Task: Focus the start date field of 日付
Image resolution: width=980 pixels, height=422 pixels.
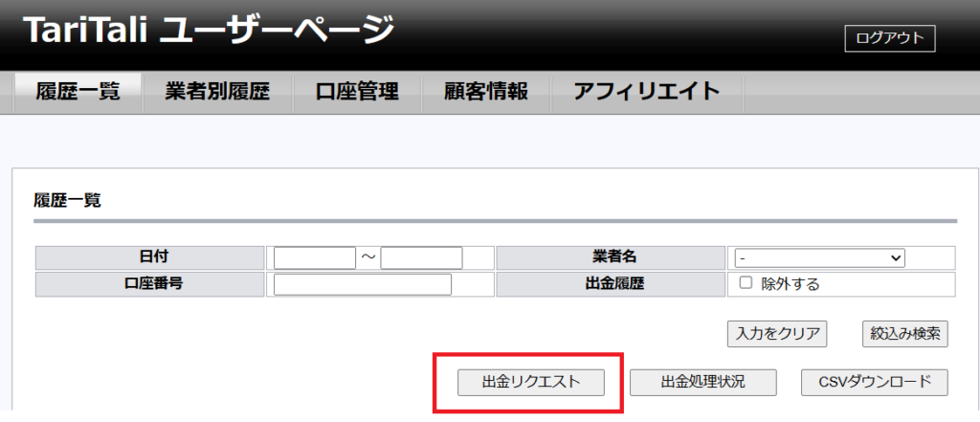Action: [x=315, y=257]
